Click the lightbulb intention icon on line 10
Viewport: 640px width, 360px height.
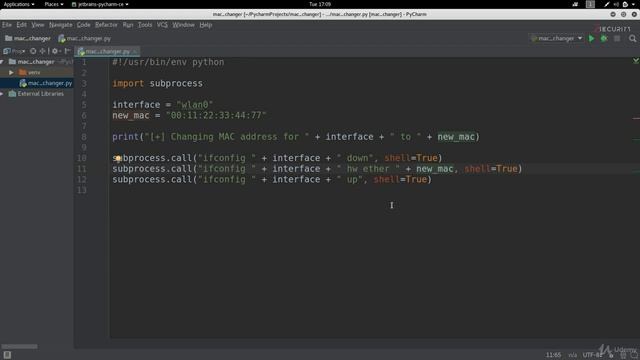[x=118, y=158]
